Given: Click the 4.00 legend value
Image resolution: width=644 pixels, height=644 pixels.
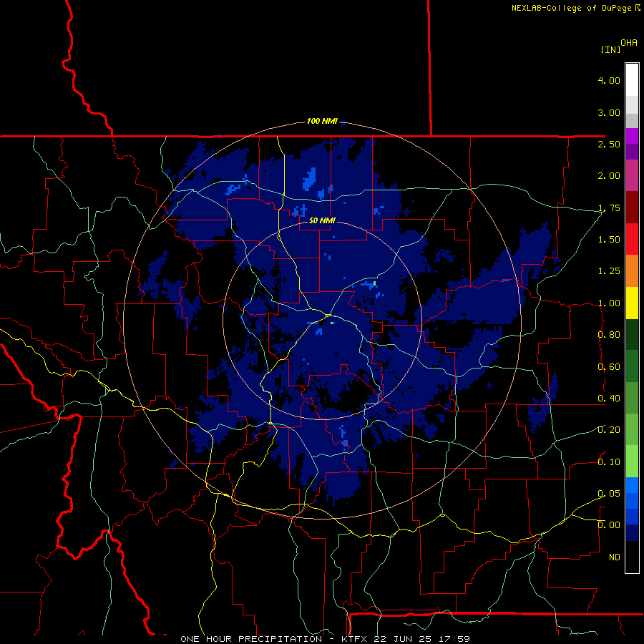Looking at the screenshot, I should 609,80.
